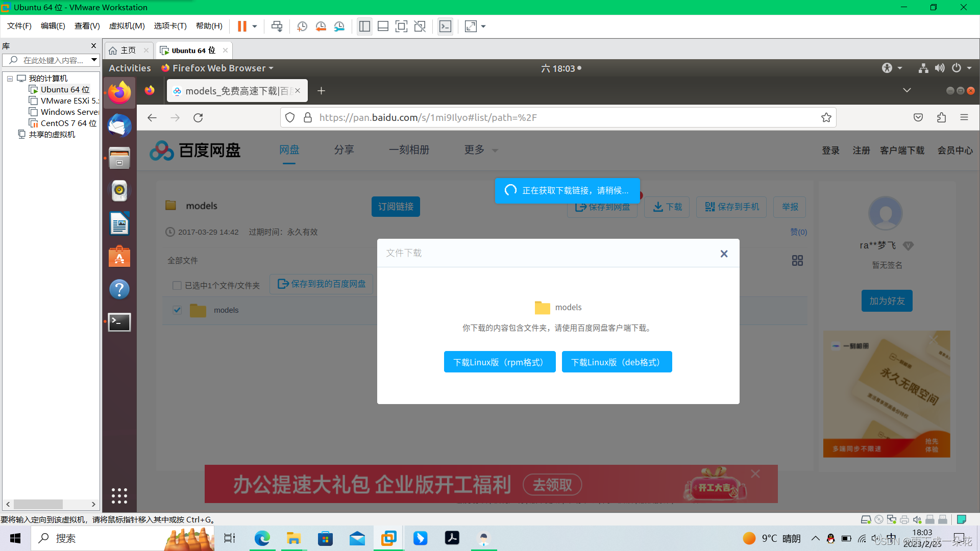This screenshot has height=551, width=980.
Task: Open the 帮助(H) menu
Action: [x=209, y=26]
